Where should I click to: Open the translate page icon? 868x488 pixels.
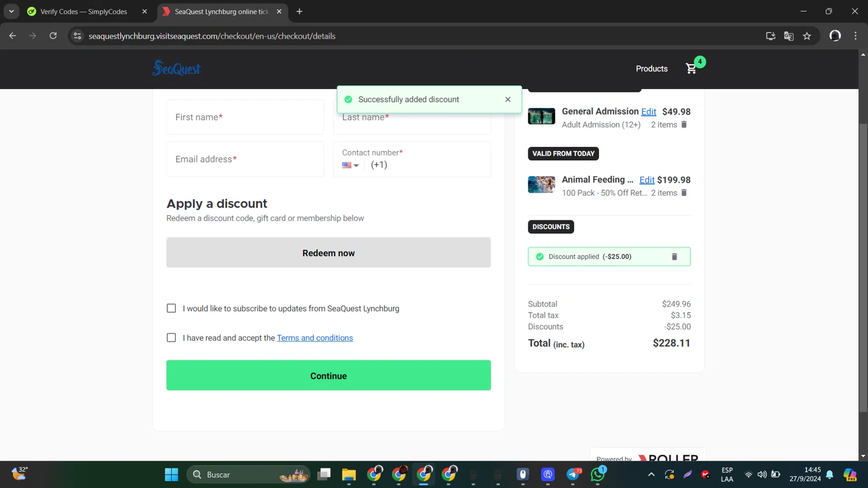[789, 36]
